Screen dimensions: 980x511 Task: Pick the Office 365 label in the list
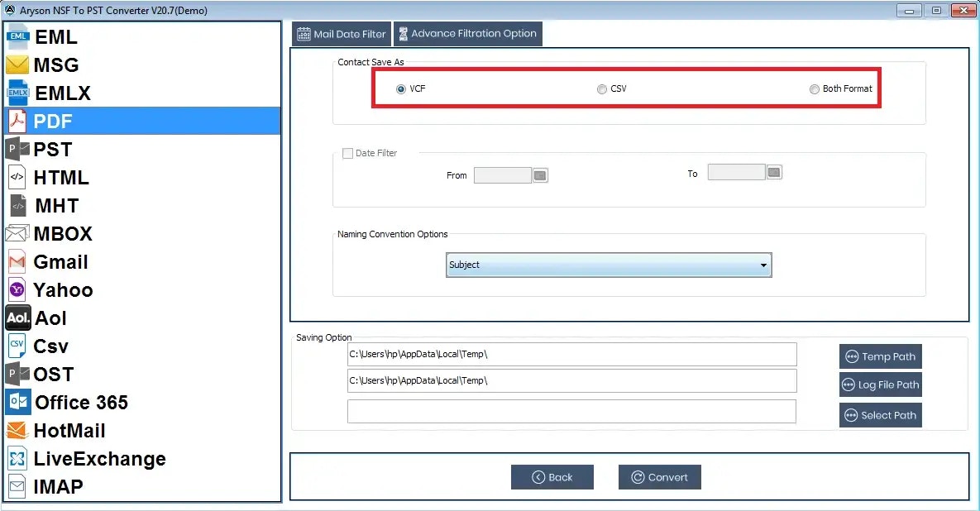click(81, 403)
